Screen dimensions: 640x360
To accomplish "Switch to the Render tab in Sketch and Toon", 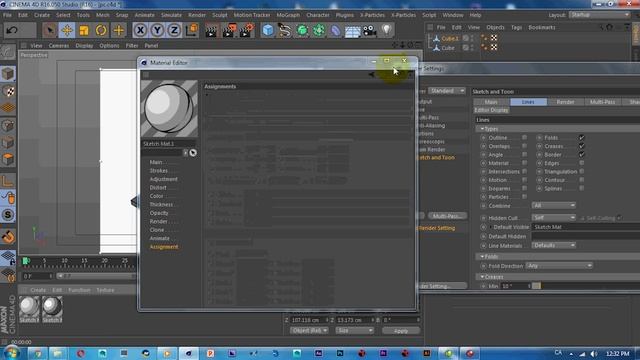I will (565, 102).
